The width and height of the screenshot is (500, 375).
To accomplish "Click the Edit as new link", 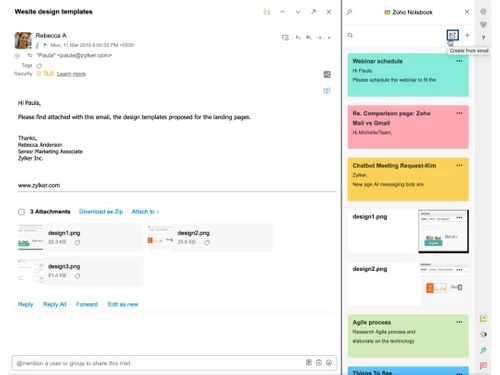I will tap(123, 304).
